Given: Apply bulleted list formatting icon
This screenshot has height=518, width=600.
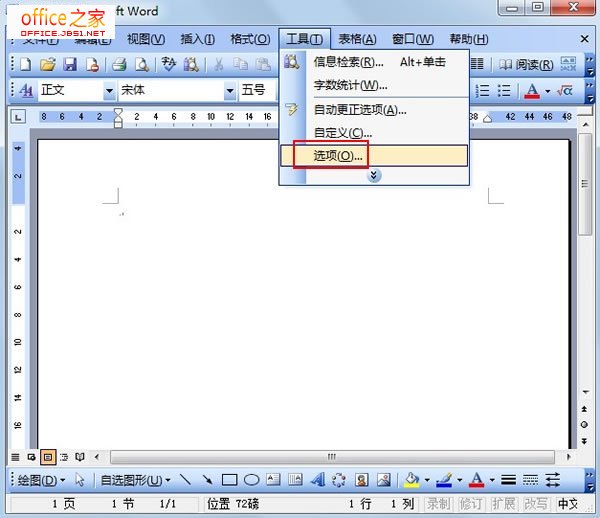Looking at the screenshot, I should point(504,91).
